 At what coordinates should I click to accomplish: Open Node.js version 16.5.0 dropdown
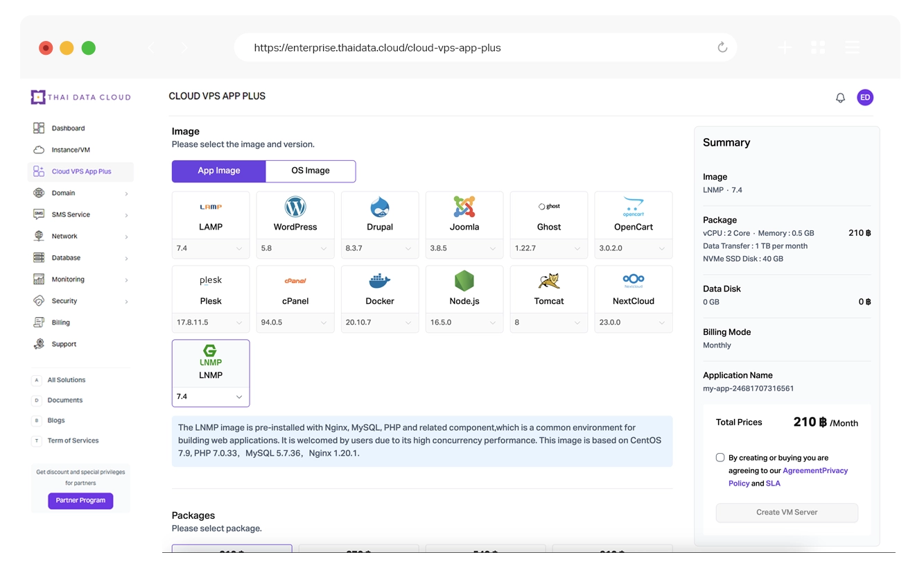click(x=464, y=323)
